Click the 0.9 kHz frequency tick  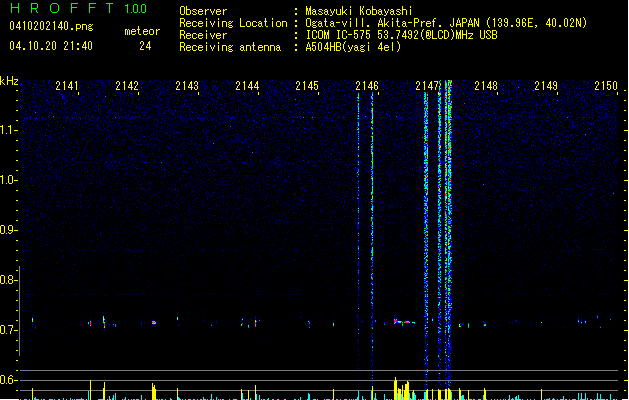(x=8, y=230)
